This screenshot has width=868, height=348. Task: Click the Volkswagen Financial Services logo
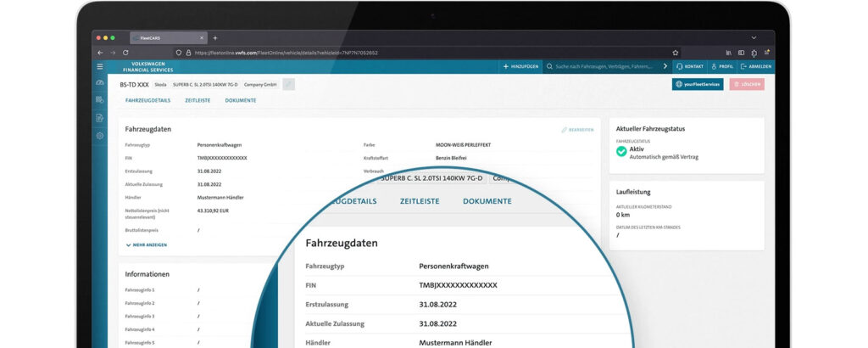pos(147,67)
